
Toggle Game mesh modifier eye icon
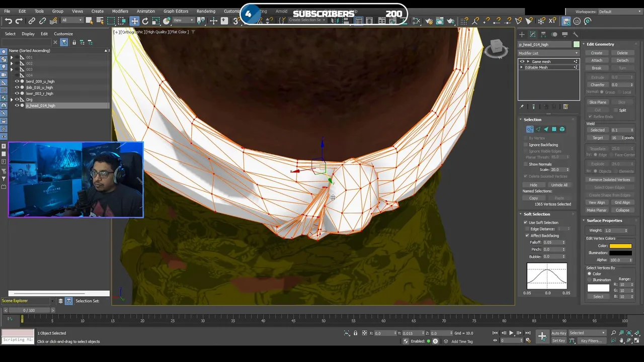(x=522, y=61)
